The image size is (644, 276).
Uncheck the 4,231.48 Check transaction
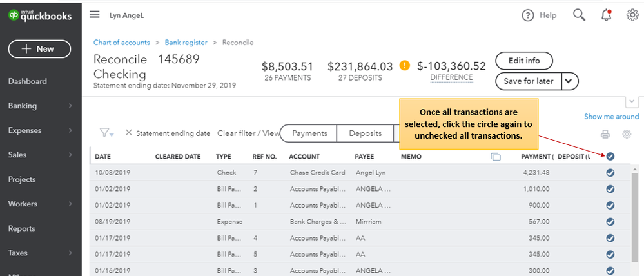coord(610,173)
